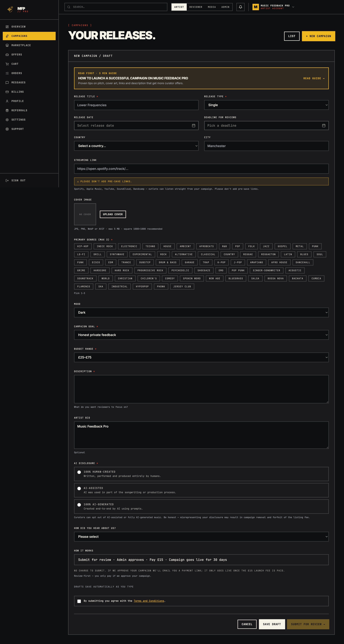Toggle the Electronic genre tag
The height and width of the screenshot is (644, 344).
pyautogui.click(x=129, y=246)
